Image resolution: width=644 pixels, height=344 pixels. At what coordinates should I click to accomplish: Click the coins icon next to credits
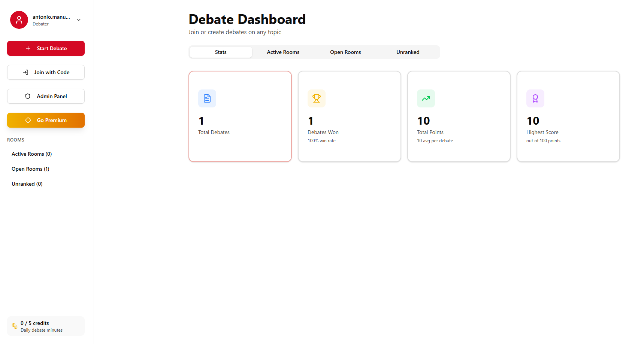pos(14,326)
